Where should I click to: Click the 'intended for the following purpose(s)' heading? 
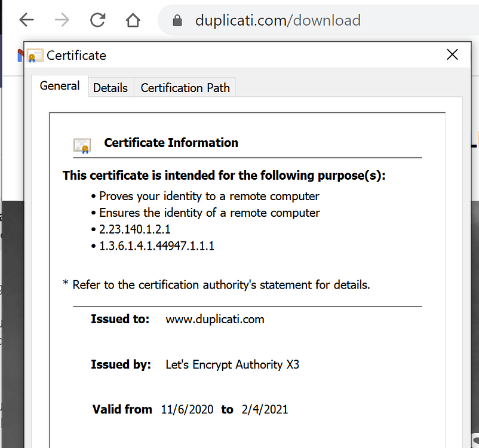224,176
